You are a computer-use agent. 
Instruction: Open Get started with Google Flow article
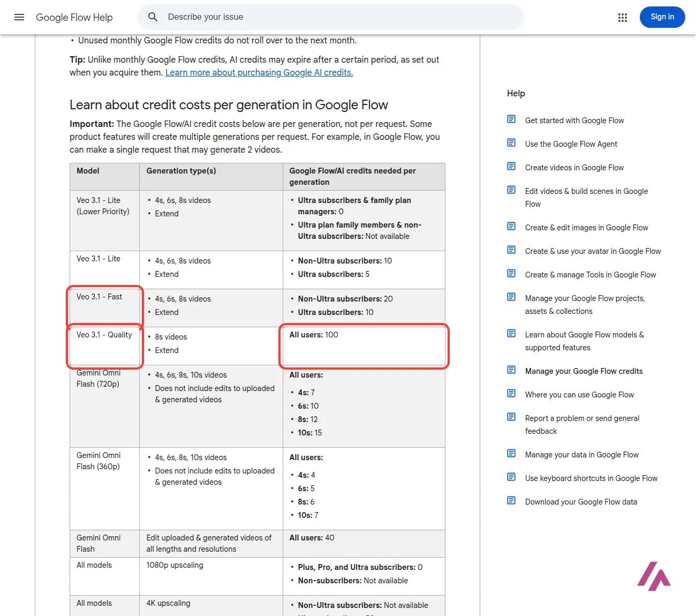point(574,121)
